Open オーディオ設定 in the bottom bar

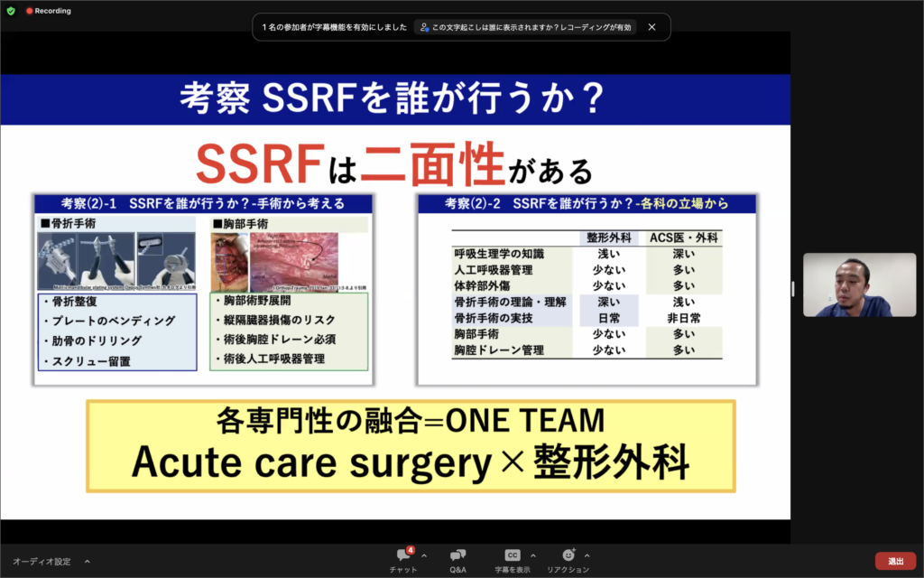(x=42, y=561)
